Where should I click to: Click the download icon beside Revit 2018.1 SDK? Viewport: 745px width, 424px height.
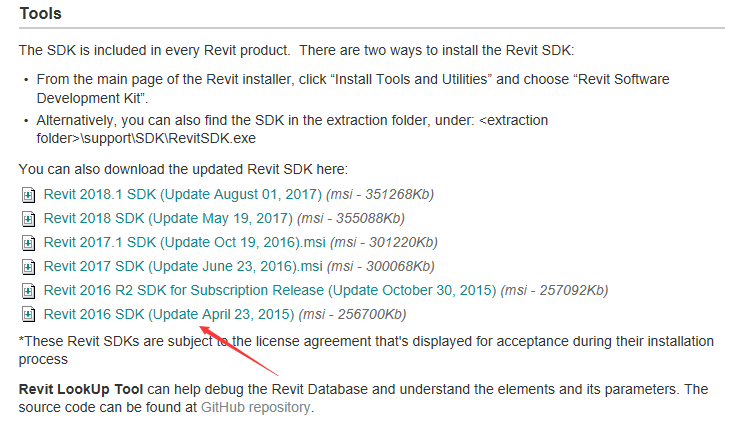pyautogui.click(x=29, y=195)
